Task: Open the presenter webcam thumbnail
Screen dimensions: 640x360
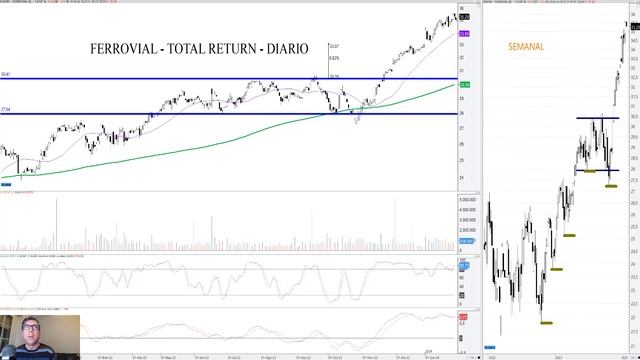Action: [40, 337]
